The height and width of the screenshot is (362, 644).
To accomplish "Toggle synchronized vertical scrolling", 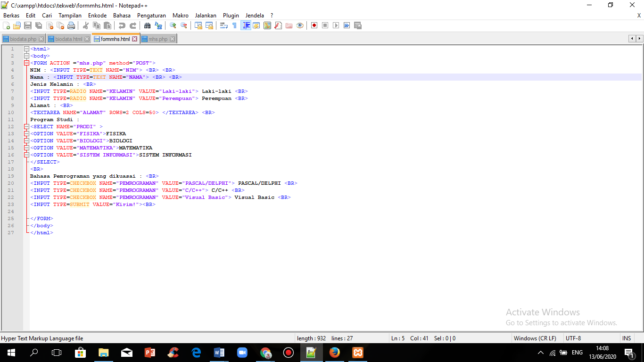I will click(198, 25).
